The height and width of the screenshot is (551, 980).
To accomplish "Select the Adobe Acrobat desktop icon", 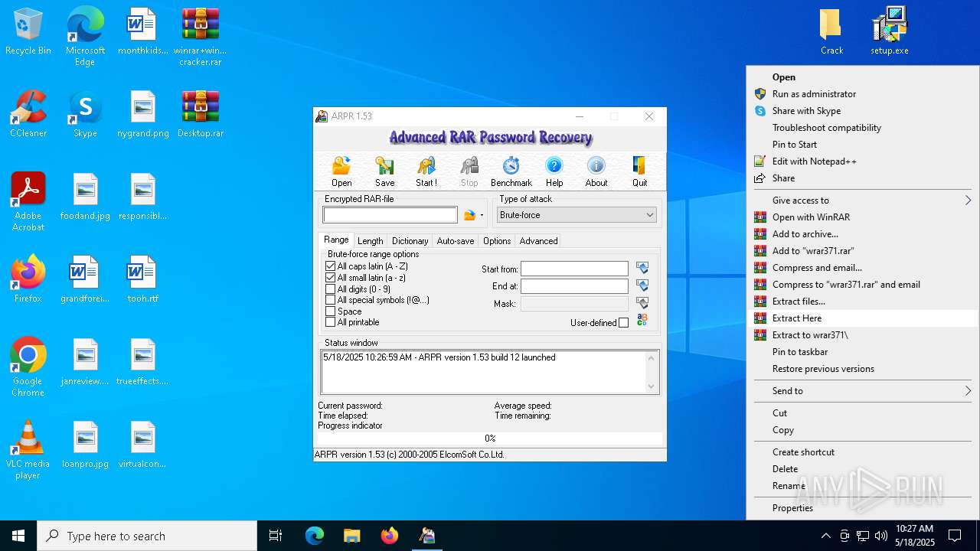I will [x=28, y=202].
